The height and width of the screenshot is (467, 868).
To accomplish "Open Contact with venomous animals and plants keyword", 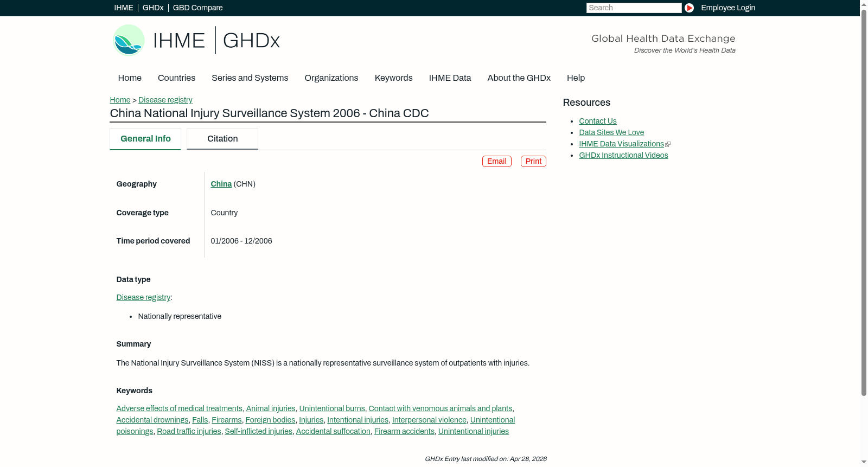I will click(x=440, y=408).
